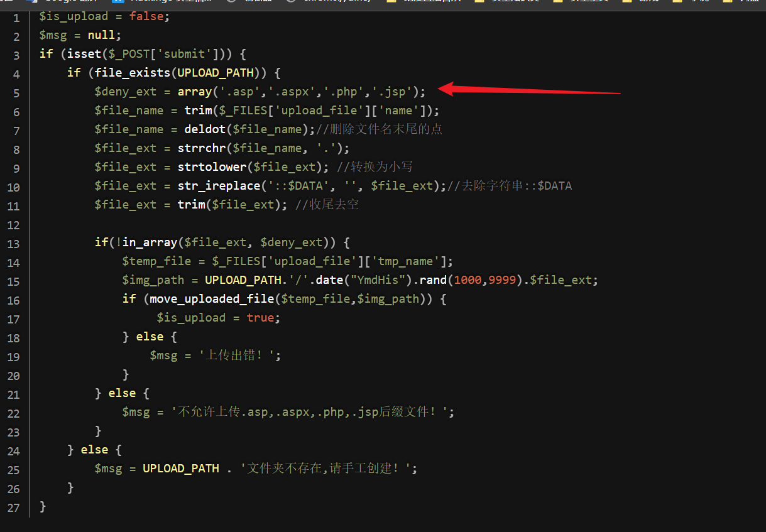Click the 'in_array' function call
Screen dimensions: 766x532
pos(150,242)
